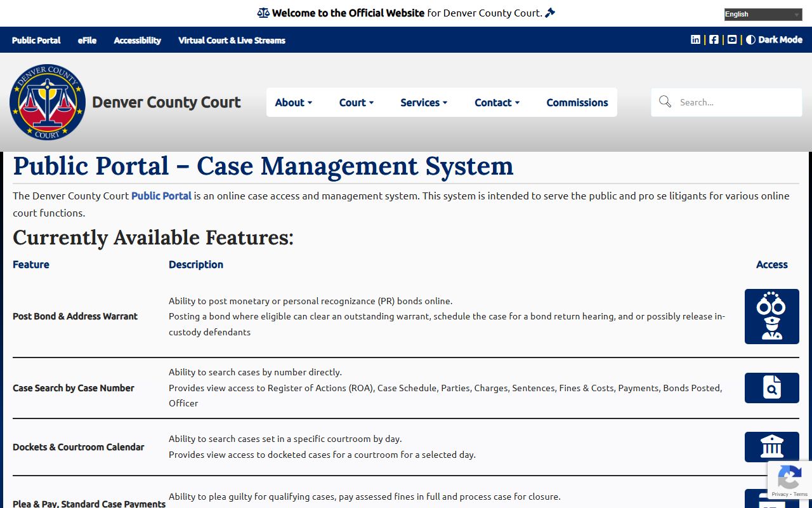Open the LinkedIn icon link
The height and width of the screenshot is (508, 812).
[x=695, y=39]
